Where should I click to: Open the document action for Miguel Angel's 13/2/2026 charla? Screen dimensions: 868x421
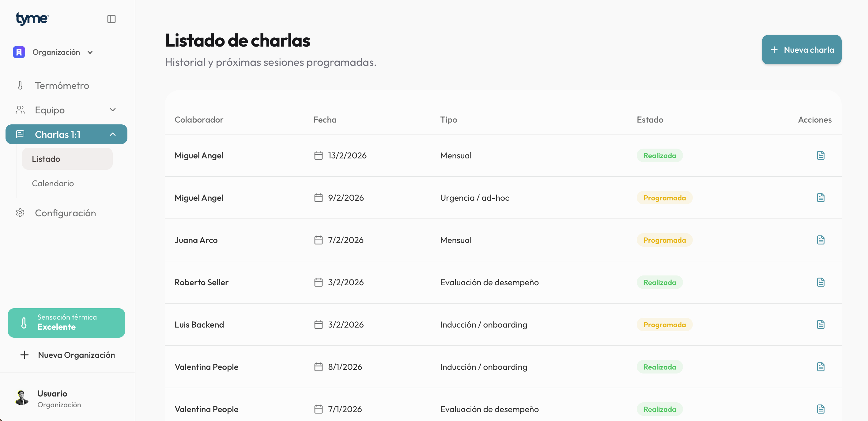point(821,155)
